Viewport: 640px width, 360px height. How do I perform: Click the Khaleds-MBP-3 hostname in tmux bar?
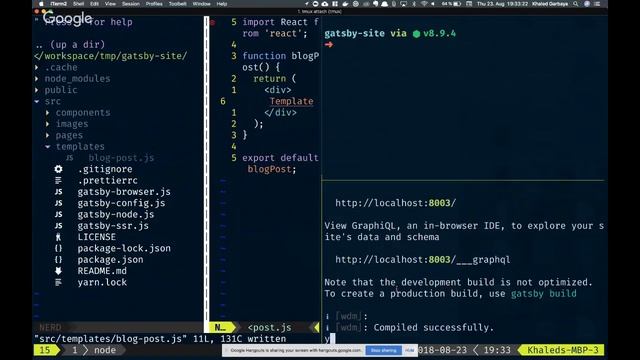pyautogui.click(x=563, y=350)
